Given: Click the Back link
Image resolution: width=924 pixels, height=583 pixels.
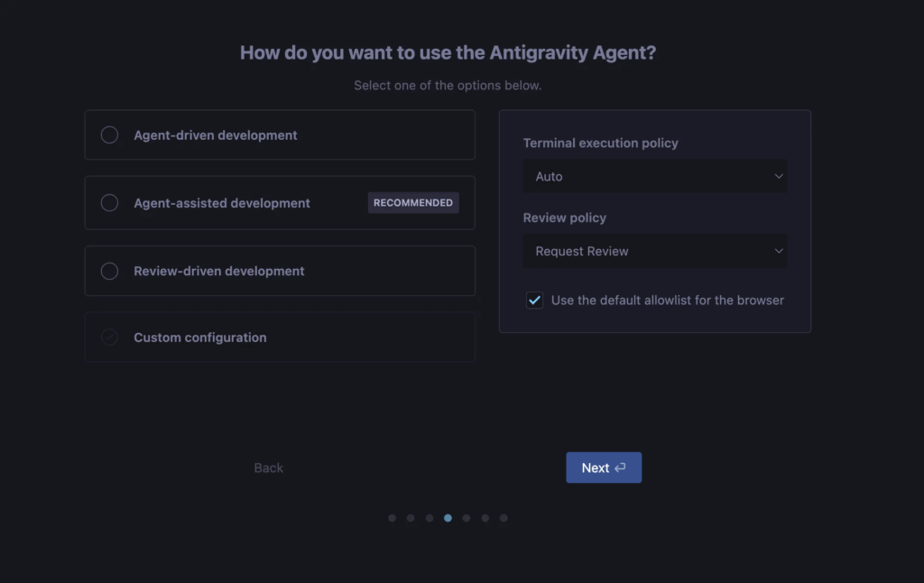Looking at the screenshot, I should click(269, 467).
